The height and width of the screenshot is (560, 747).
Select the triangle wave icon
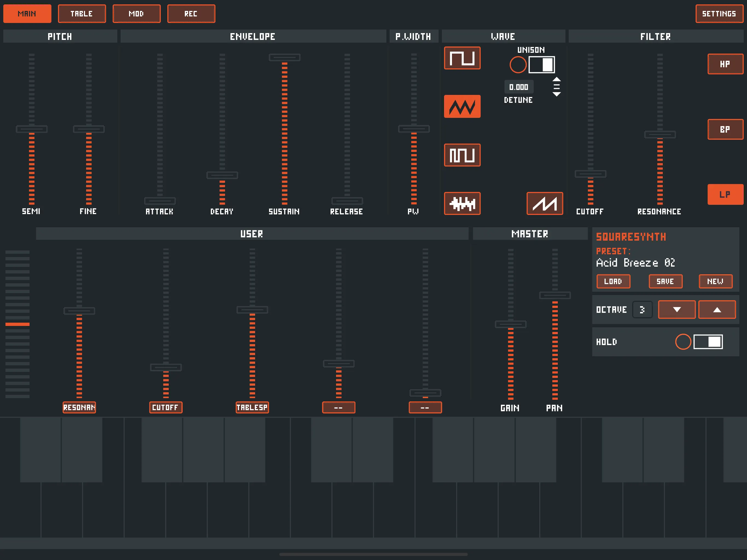click(462, 106)
